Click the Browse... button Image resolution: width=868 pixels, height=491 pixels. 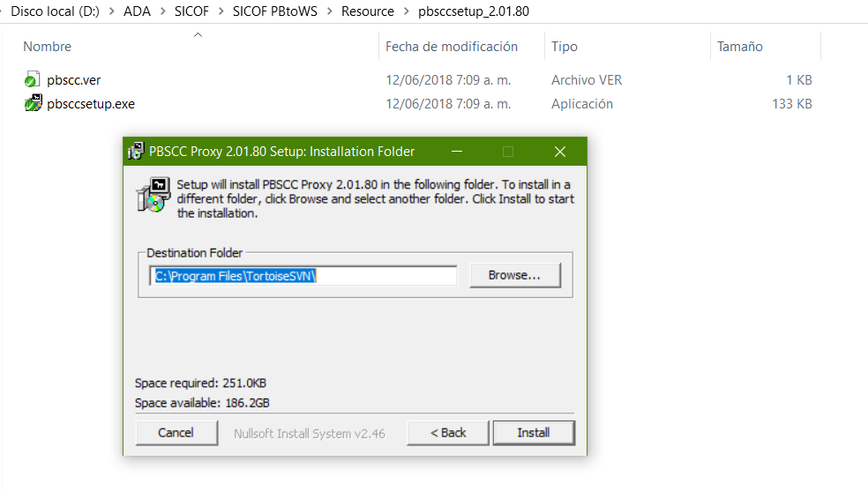[x=515, y=275]
